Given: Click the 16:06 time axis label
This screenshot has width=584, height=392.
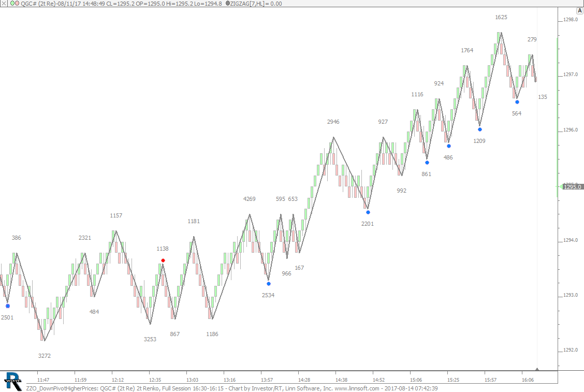Looking at the screenshot, I should pyautogui.click(x=528, y=380).
